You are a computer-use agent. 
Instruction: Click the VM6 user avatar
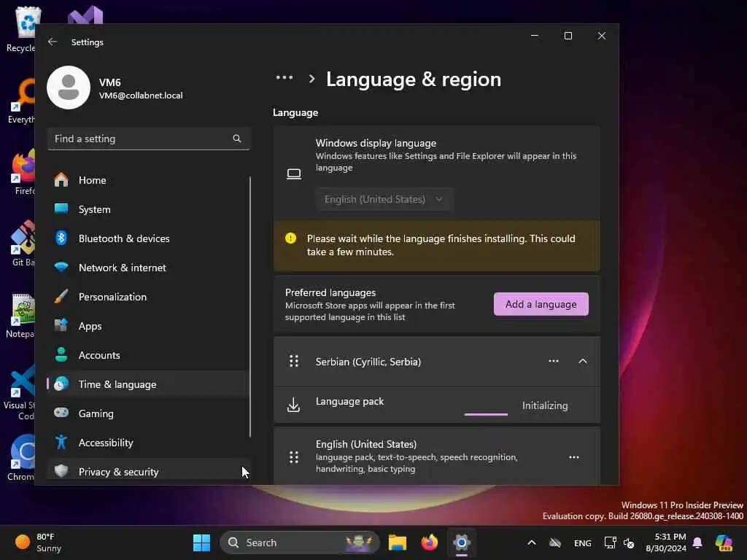coord(69,87)
